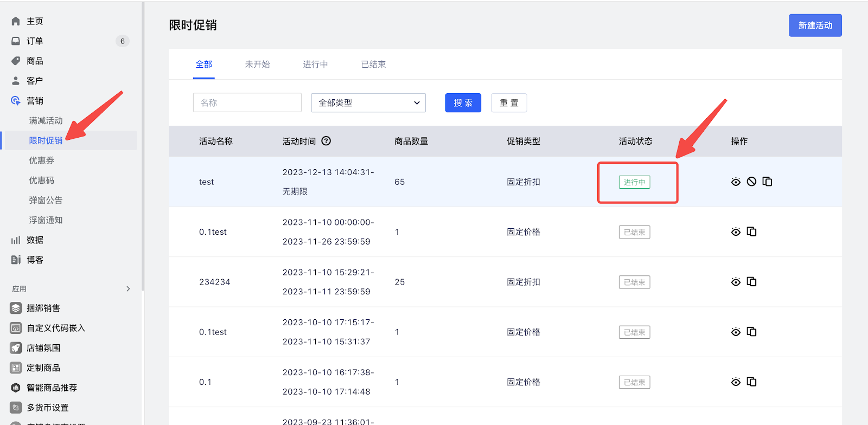Switch to the 已结束 tab
Screen dimensions: 868x425
coord(373,65)
